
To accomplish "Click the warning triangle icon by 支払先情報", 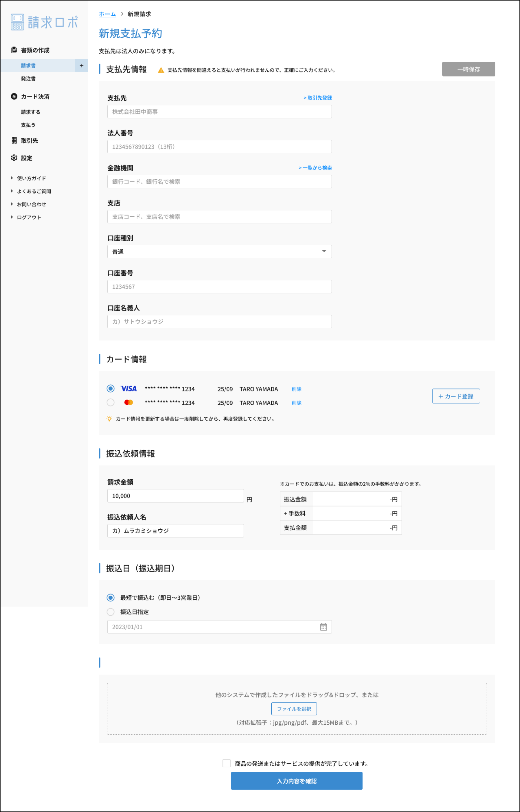I will click(x=161, y=70).
